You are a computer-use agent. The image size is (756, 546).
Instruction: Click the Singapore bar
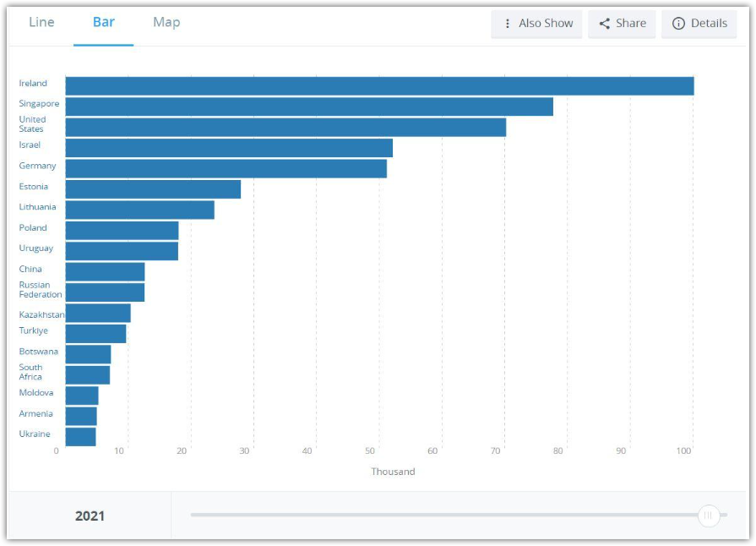click(309, 106)
